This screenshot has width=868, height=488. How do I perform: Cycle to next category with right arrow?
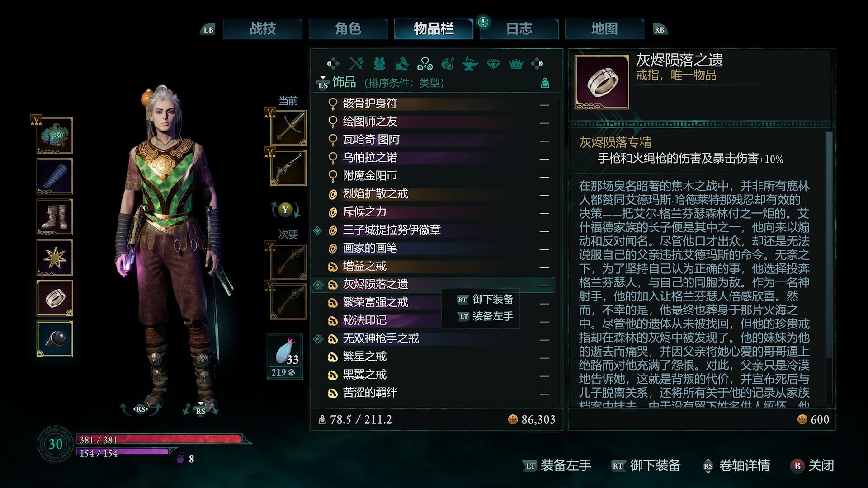pos(537,64)
